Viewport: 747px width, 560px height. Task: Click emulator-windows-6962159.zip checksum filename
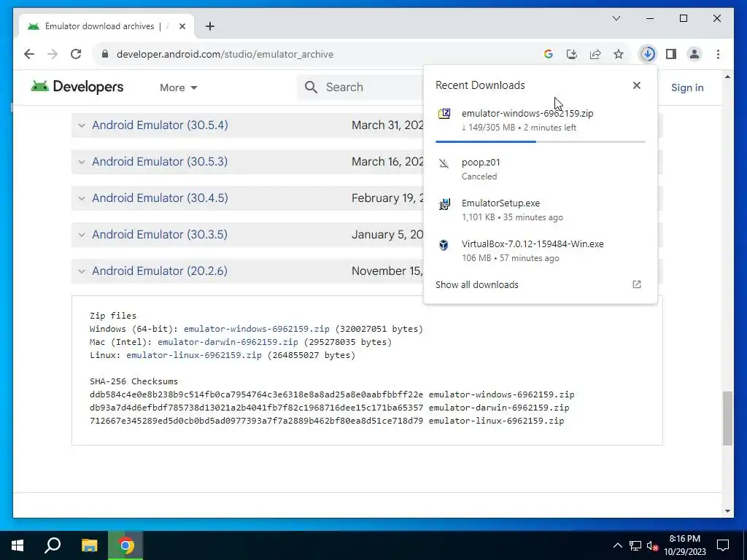tap(501, 394)
